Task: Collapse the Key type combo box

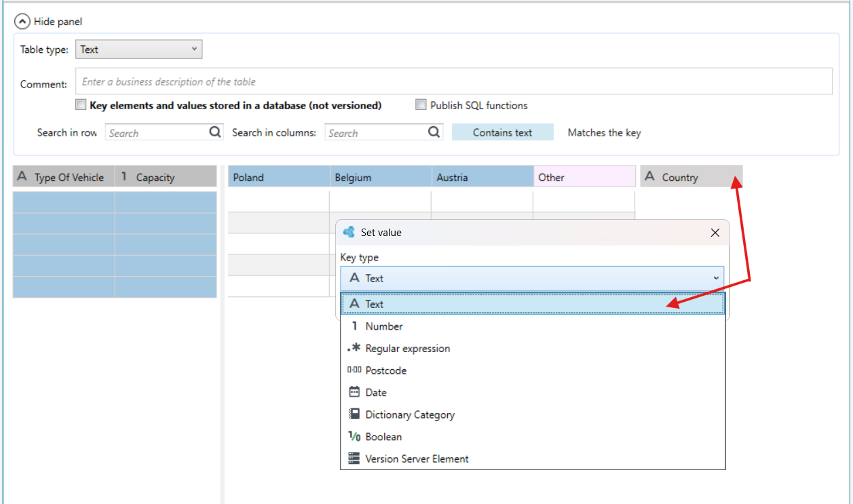Action: [x=532, y=278]
